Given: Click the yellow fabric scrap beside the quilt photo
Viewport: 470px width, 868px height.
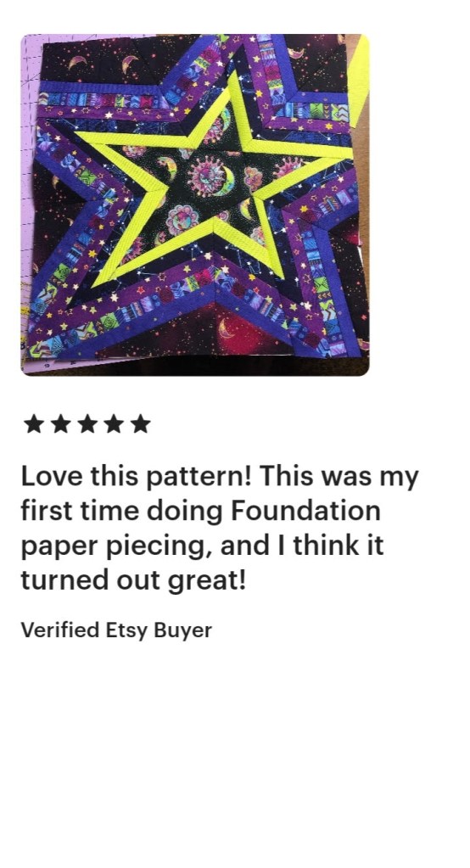Looking at the screenshot, I should [x=358, y=81].
